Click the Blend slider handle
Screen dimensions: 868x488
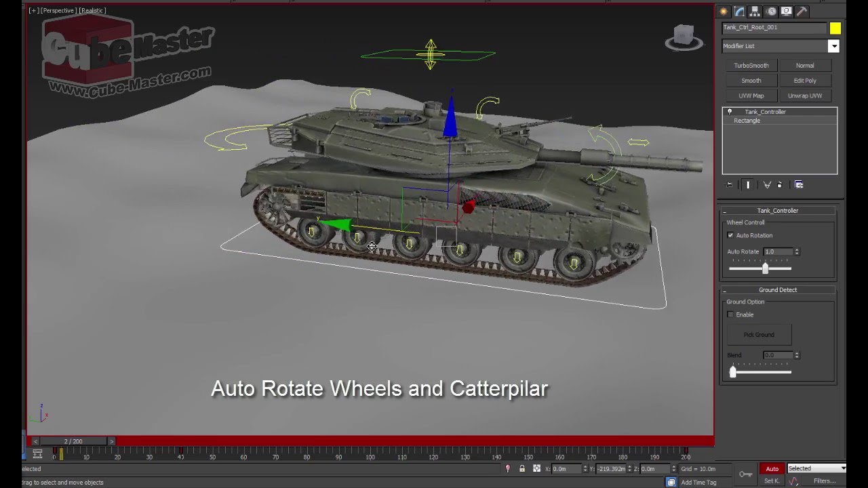(x=732, y=371)
